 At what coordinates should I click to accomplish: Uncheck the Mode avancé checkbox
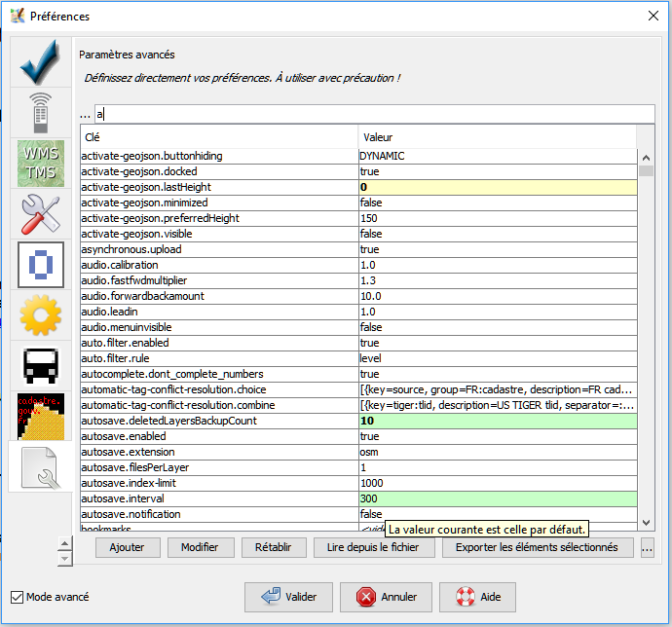17,597
